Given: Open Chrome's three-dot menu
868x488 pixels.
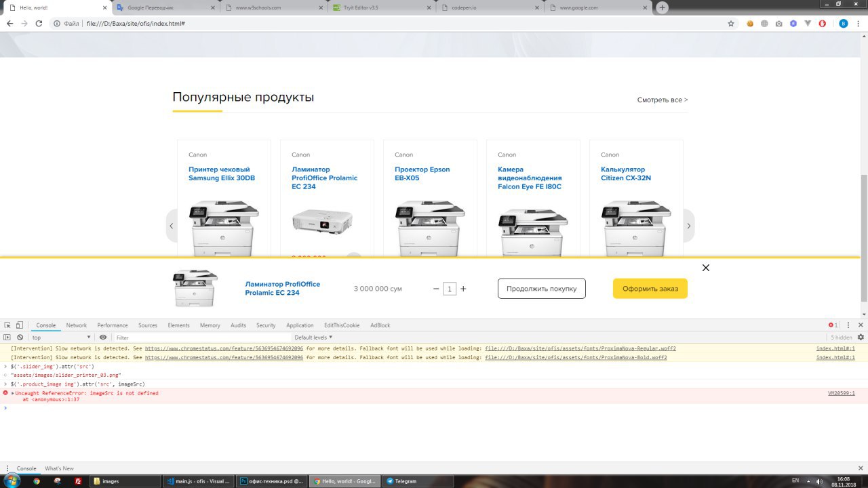Looking at the screenshot, I should pos(859,23).
